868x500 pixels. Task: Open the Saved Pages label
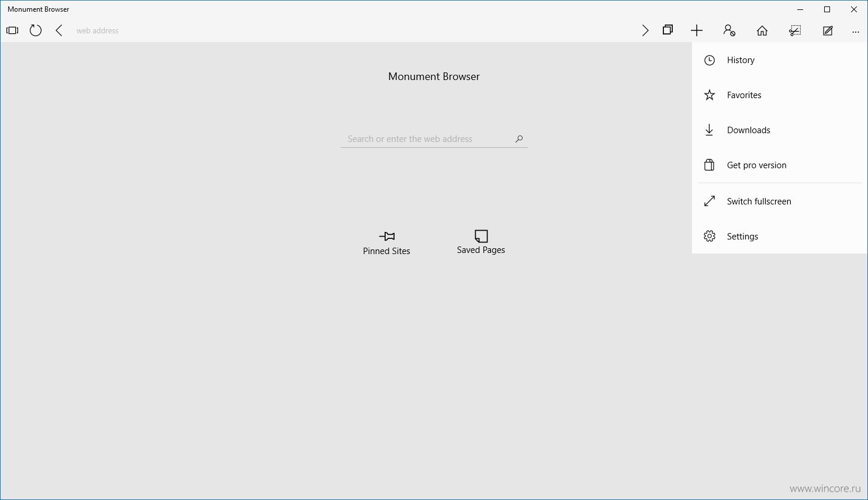point(481,250)
